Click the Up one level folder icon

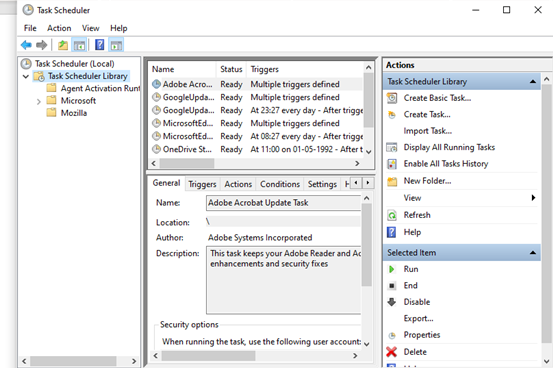click(x=63, y=45)
